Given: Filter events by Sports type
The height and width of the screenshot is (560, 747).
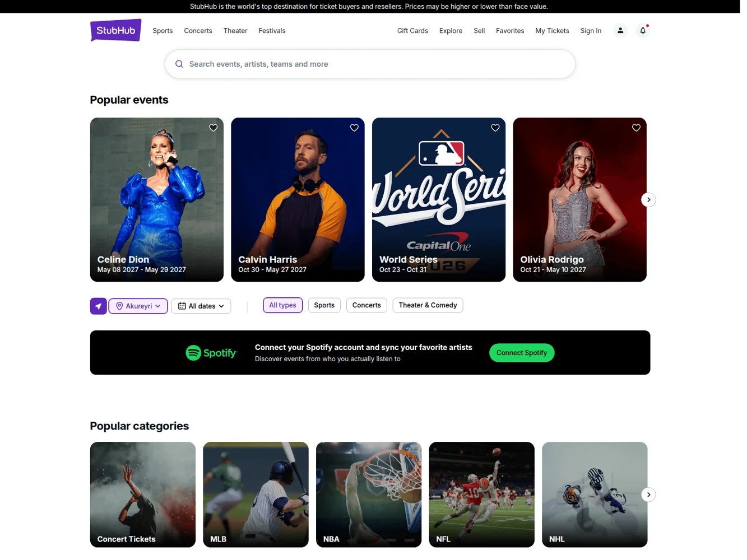Looking at the screenshot, I should point(324,305).
